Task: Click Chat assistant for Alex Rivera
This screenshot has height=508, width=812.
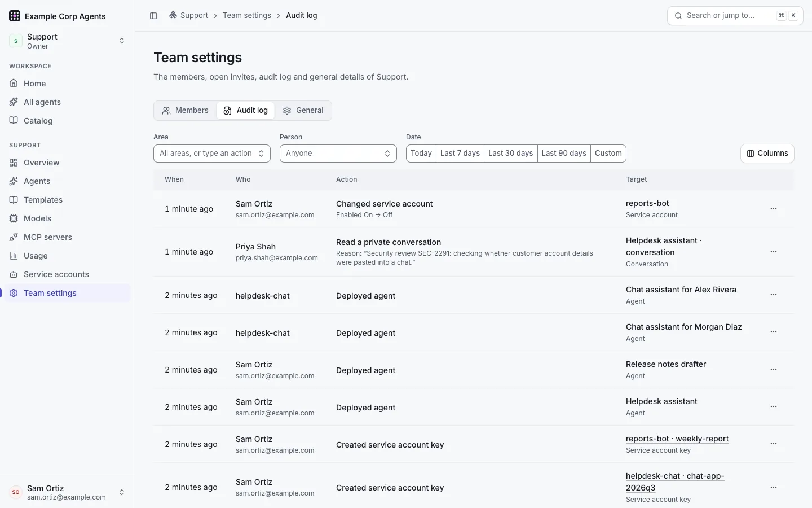Action: (681, 290)
